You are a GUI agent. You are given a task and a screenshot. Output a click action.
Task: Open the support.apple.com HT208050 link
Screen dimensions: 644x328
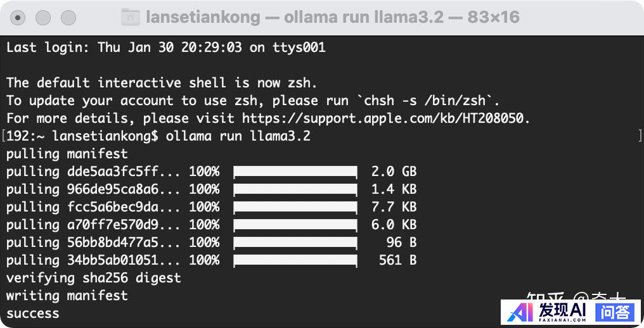[x=385, y=118]
